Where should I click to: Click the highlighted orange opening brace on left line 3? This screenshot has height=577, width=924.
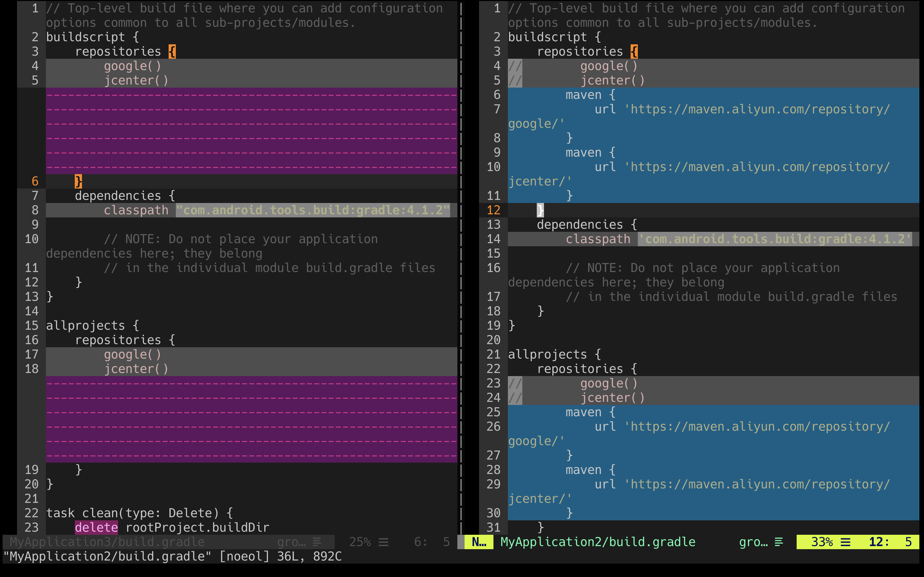(172, 52)
